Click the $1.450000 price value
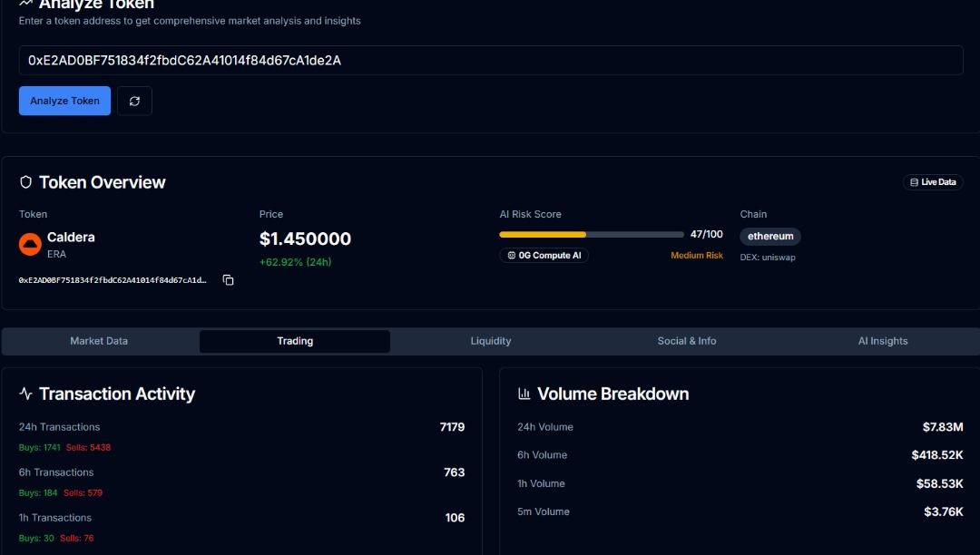Image resolution: width=980 pixels, height=555 pixels. (x=305, y=239)
